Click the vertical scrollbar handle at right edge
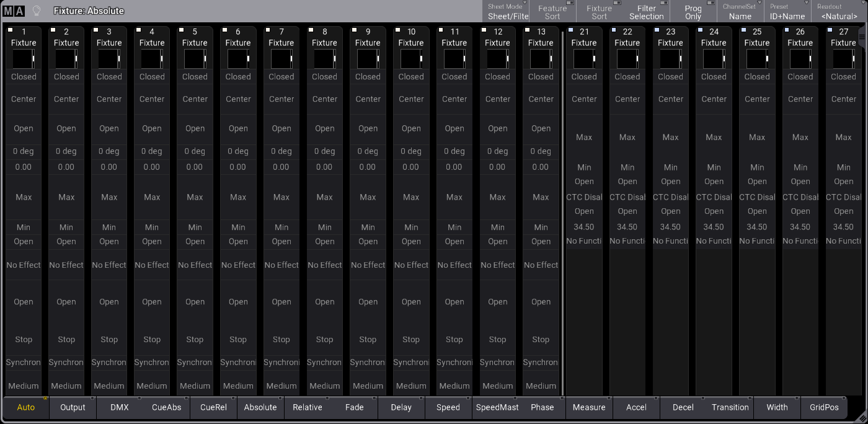The width and height of the screenshot is (868, 424). click(862, 37)
